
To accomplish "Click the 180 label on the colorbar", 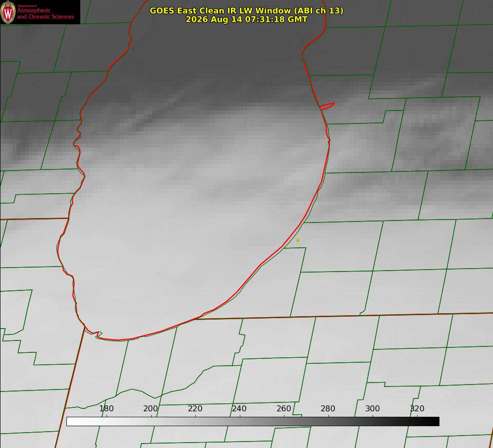I will point(106,408).
